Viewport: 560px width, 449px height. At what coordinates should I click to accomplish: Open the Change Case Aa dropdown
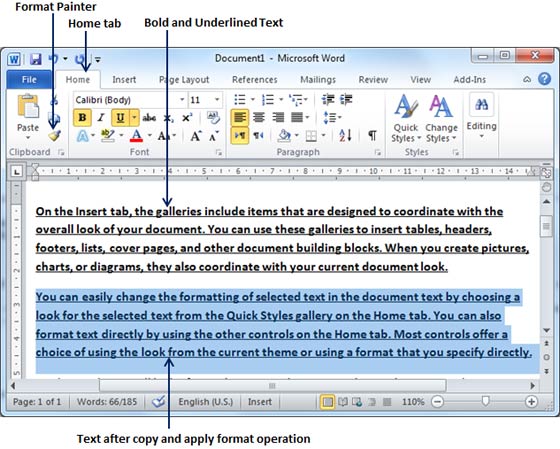pyautogui.click(x=166, y=136)
